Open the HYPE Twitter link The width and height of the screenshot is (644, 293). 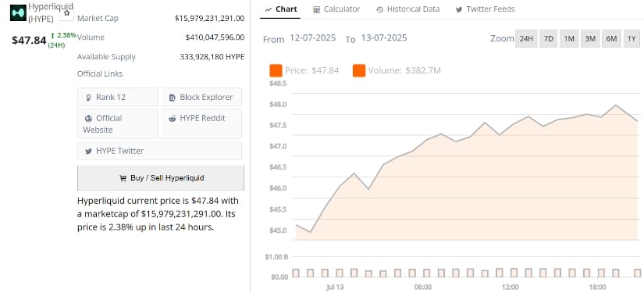coord(159,151)
